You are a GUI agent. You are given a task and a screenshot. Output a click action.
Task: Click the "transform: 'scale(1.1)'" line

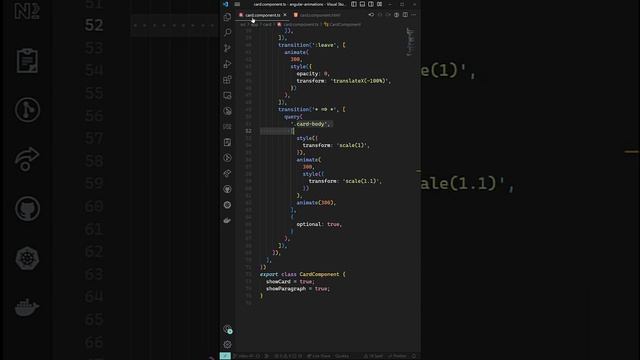345,181
